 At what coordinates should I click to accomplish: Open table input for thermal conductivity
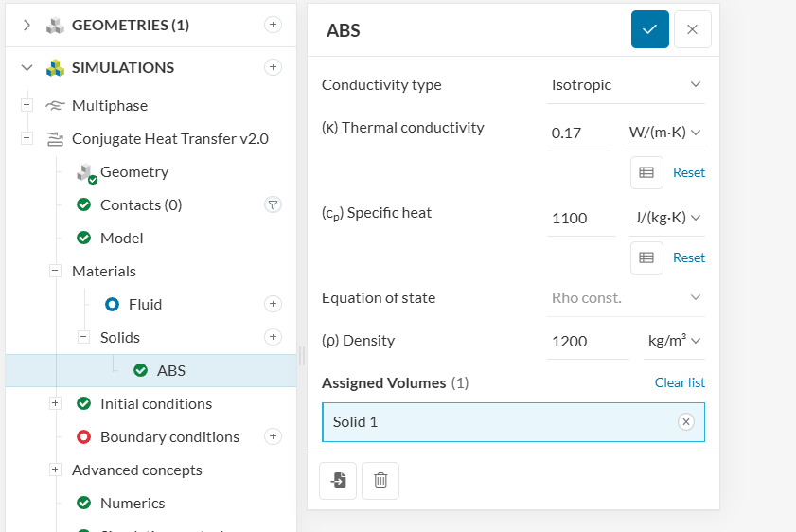pyautogui.click(x=646, y=172)
